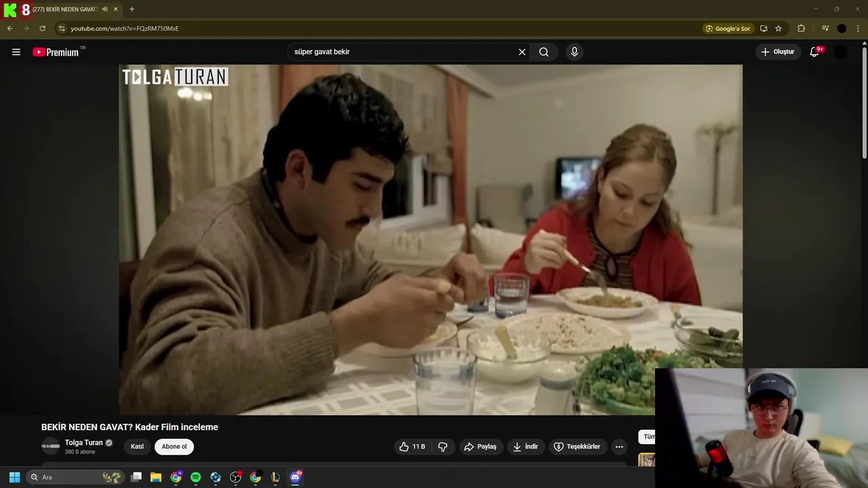
Task: Open Discord from taskbar
Action: [x=295, y=477]
